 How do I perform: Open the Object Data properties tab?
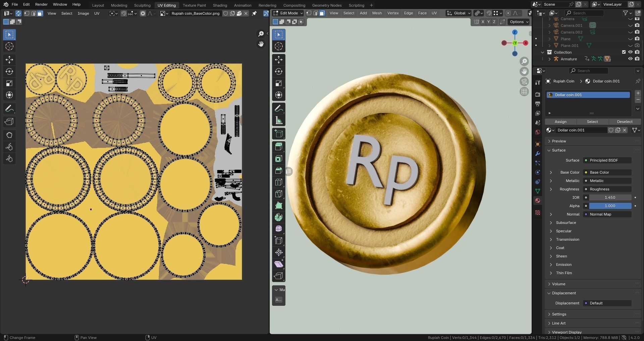(538, 191)
